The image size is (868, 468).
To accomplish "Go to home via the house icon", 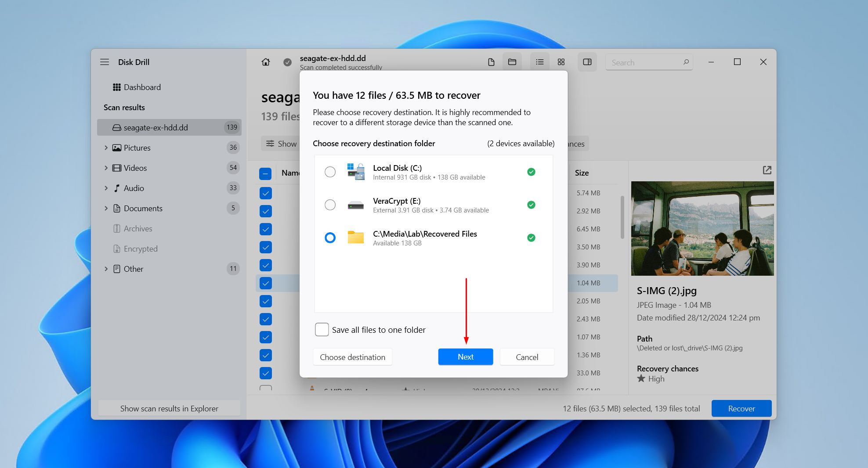I will coord(266,62).
